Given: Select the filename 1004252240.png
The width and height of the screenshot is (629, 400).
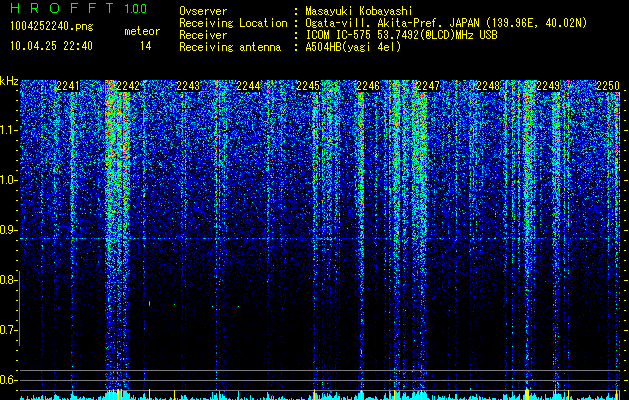Looking at the screenshot, I should (52, 27).
